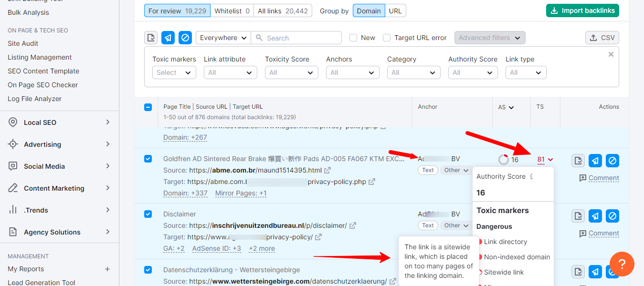Uncheck the Disclaimer row checkbox
The image size is (644, 286).
(x=148, y=214)
